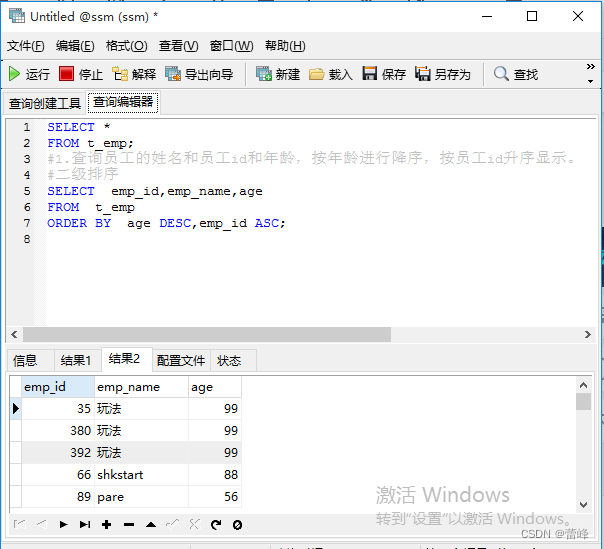This screenshot has height=549, width=604.
Task: Open the 编辑(E) menu
Action: (x=75, y=46)
